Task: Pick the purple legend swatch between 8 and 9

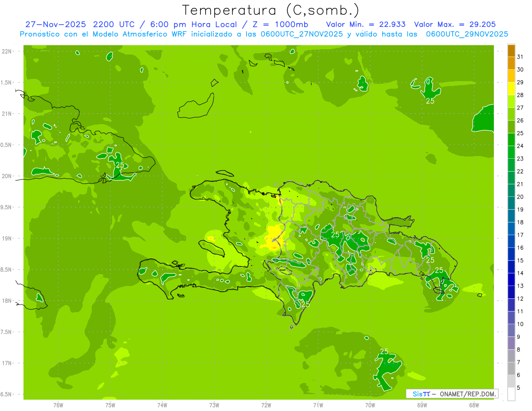Action: [x=511, y=343]
